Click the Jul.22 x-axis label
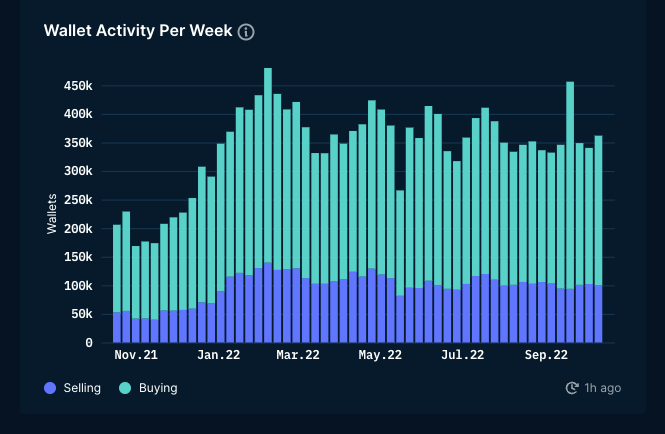Screen dimensions: 665x434 (x=462, y=355)
